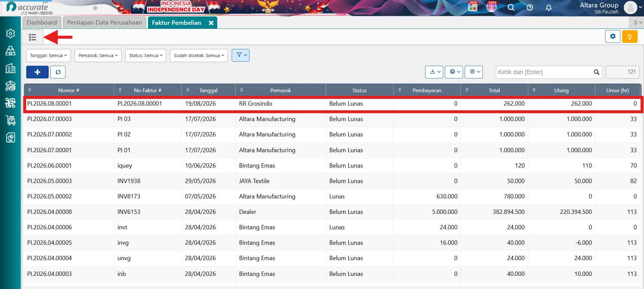Open the search icon in header

pos(511,8)
